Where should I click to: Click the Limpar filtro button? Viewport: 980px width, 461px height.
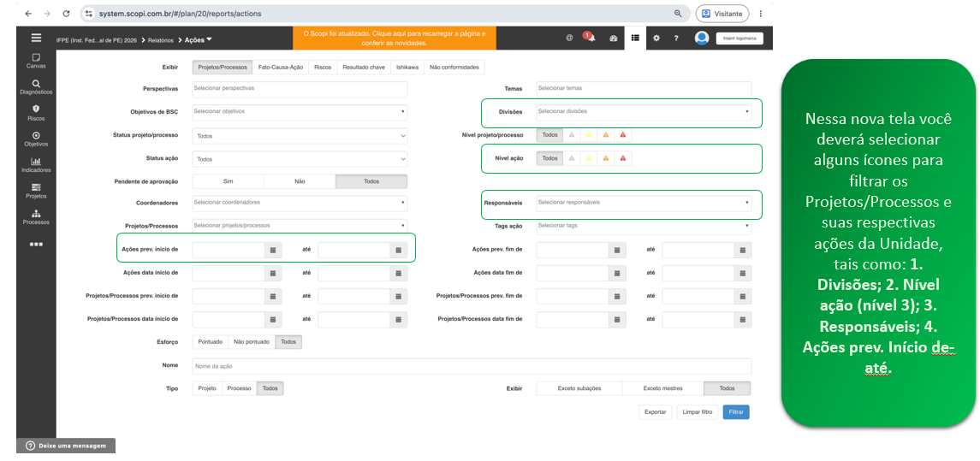697,412
